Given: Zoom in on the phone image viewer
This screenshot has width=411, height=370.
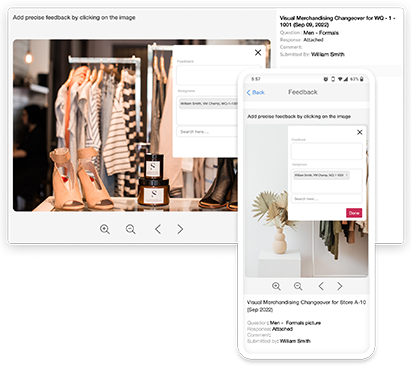Looking at the screenshot, I should pos(276,286).
